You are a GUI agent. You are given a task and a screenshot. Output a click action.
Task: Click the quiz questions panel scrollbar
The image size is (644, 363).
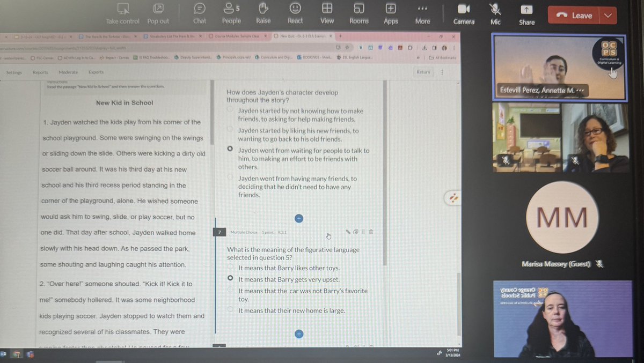384,172
